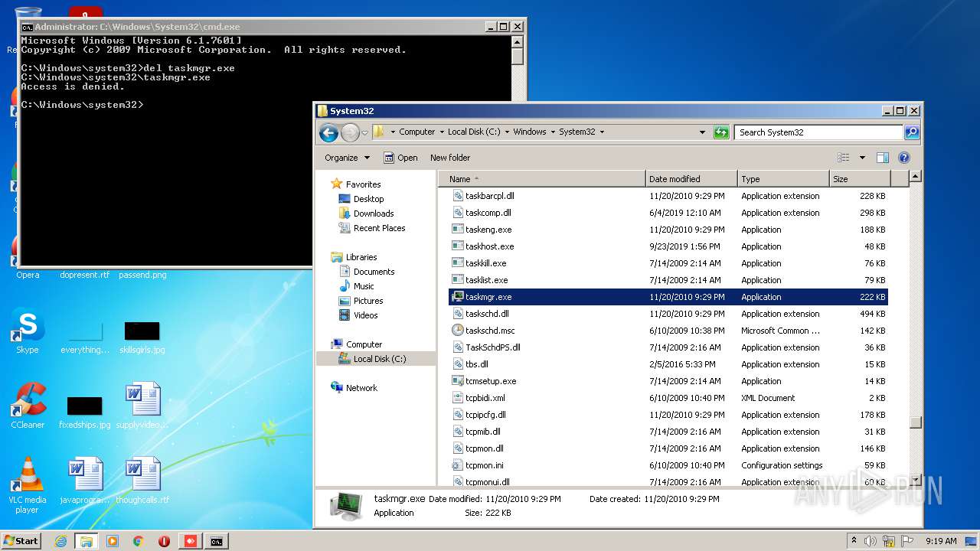
Task: Click the tcpmon.ini settings file icon
Action: point(458,465)
